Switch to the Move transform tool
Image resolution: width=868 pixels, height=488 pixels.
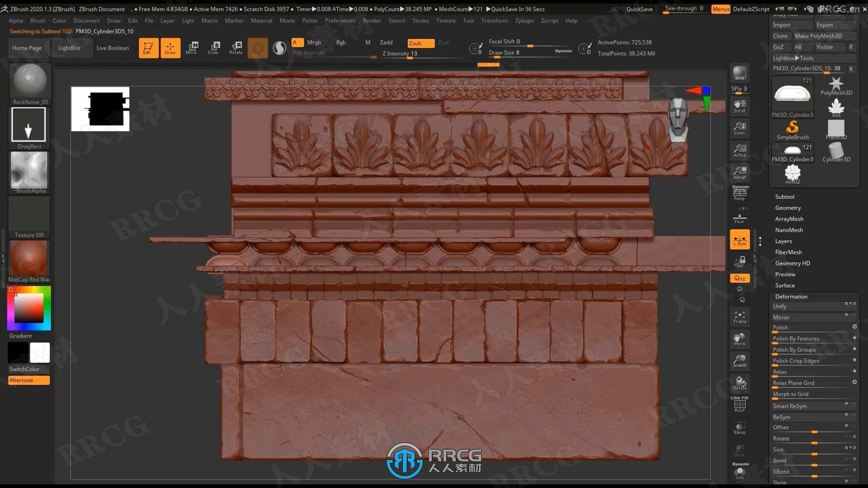click(192, 48)
